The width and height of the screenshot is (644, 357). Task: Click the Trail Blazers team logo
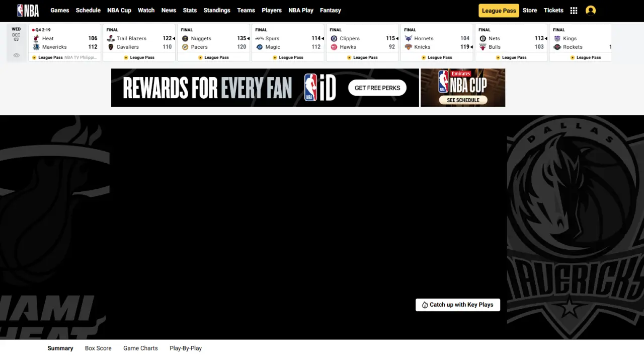(x=111, y=39)
